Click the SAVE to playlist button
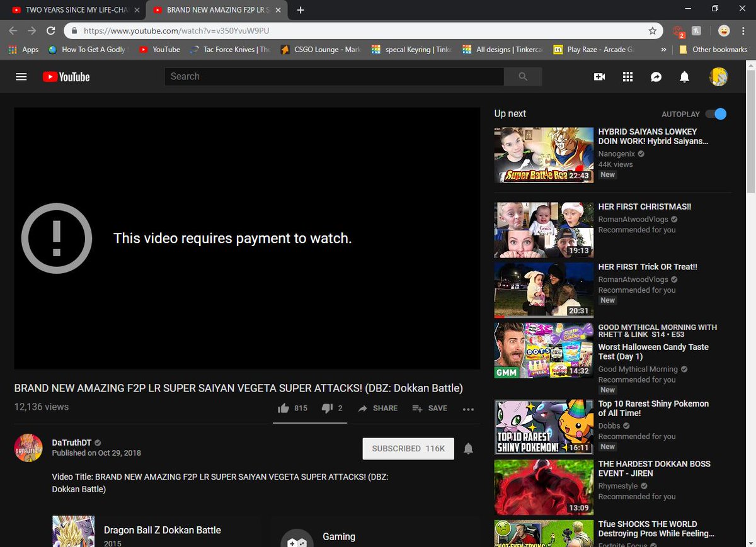 pyautogui.click(x=430, y=408)
